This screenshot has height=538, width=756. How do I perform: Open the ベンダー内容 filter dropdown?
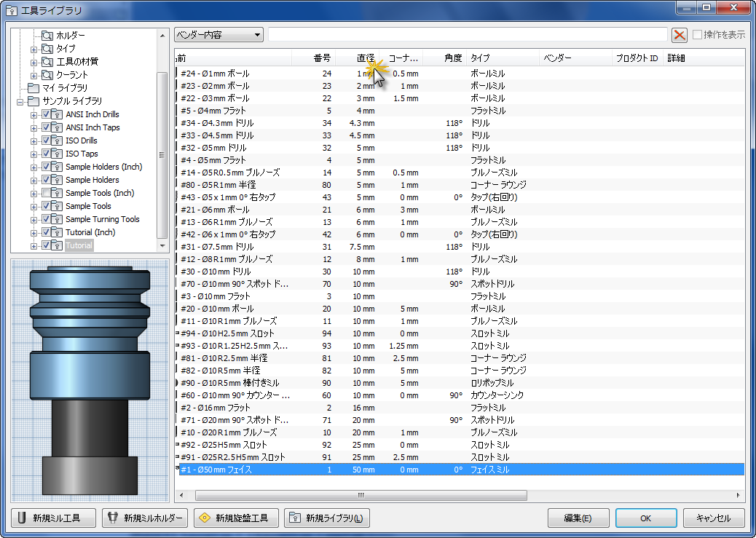coord(218,35)
